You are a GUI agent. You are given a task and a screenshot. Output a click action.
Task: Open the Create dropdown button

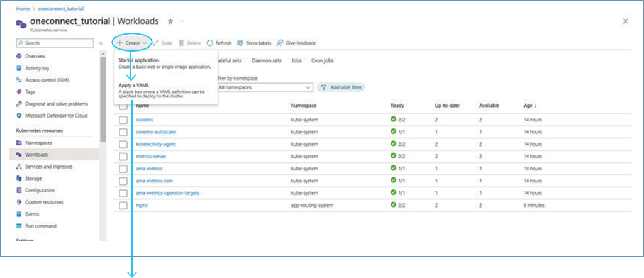[132, 43]
